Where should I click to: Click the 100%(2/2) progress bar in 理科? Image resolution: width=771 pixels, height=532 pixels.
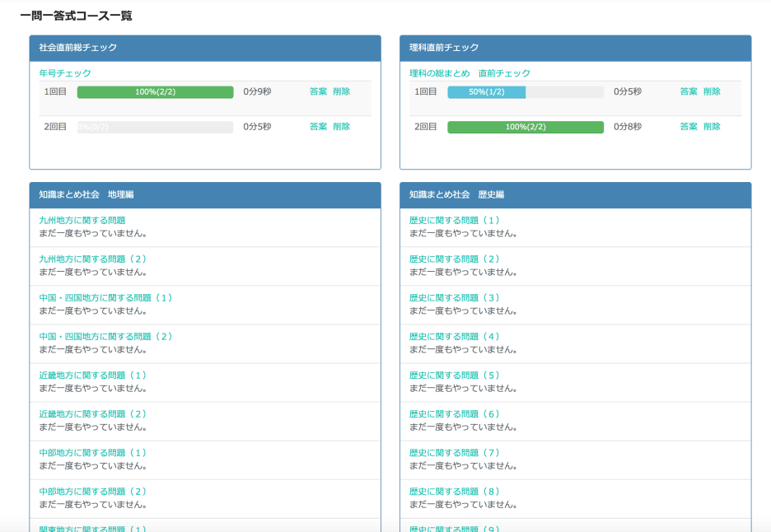(526, 127)
